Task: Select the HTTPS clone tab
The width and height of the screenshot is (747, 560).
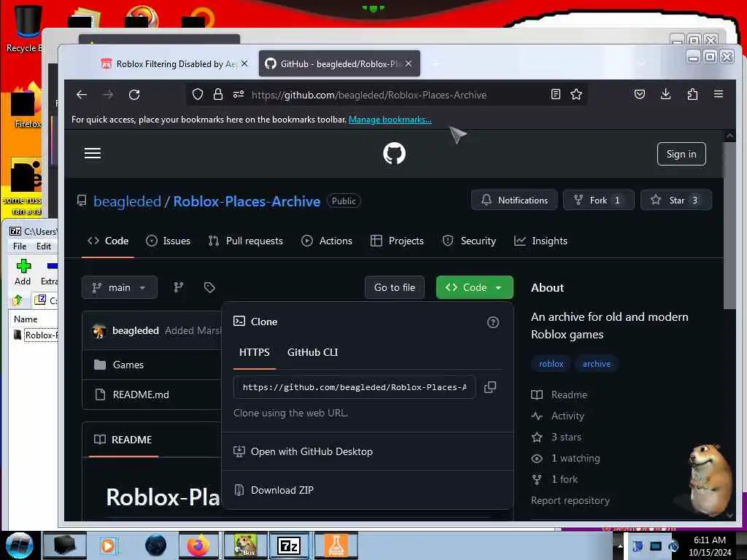Action: (255, 352)
